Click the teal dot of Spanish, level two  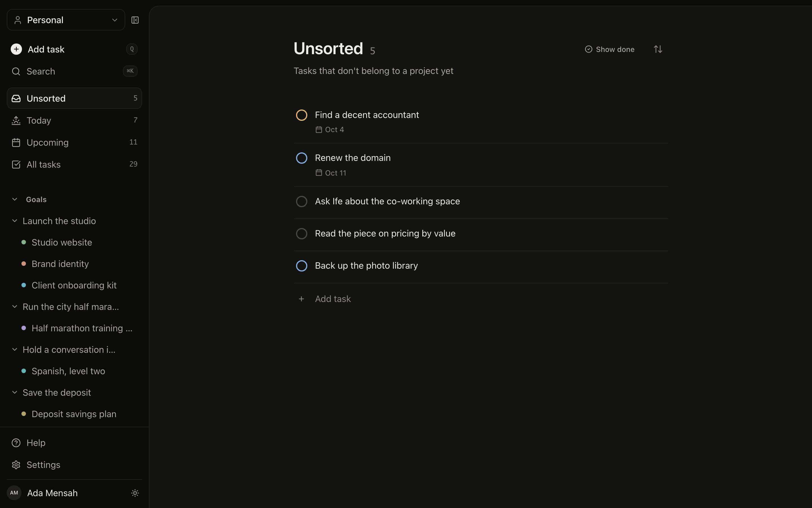(x=23, y=371)
